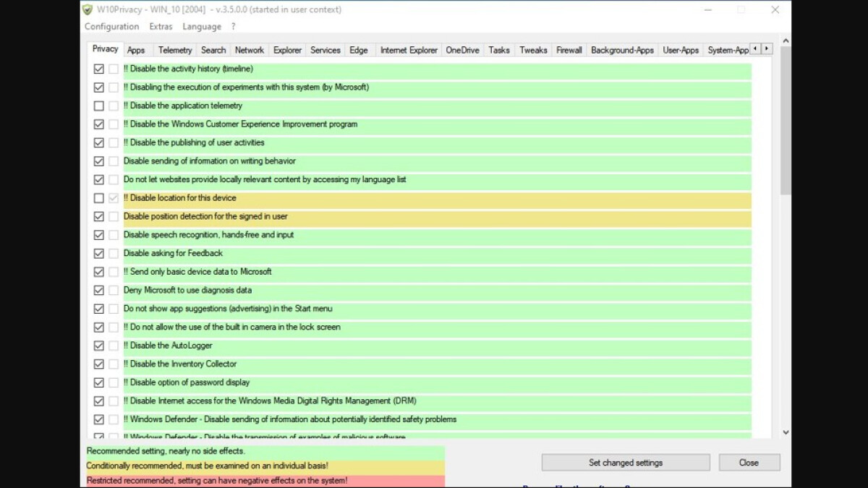Screen dimensions: 868x488
Task: Click red 'Restricted recommended' legend bar
Action: click(265, 480)
